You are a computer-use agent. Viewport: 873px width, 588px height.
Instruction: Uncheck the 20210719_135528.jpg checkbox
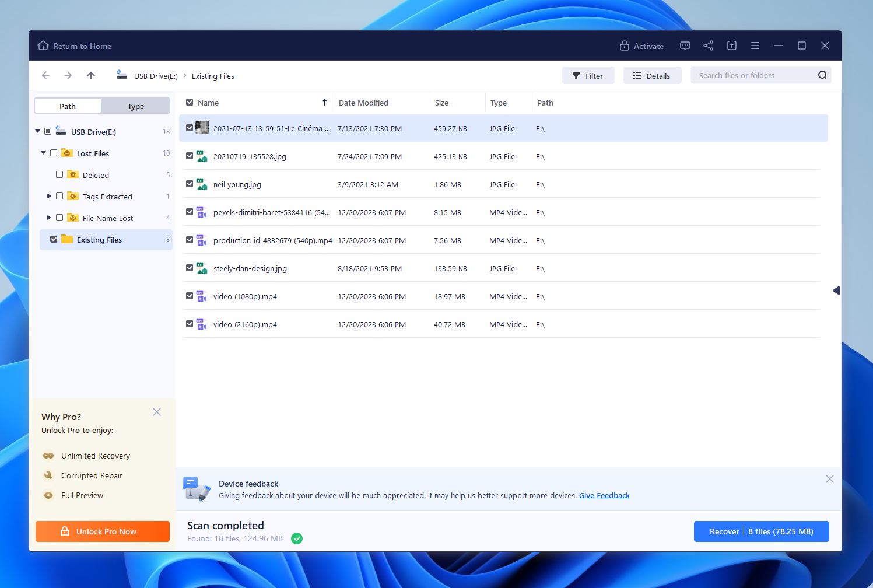[x=190, y=156]
